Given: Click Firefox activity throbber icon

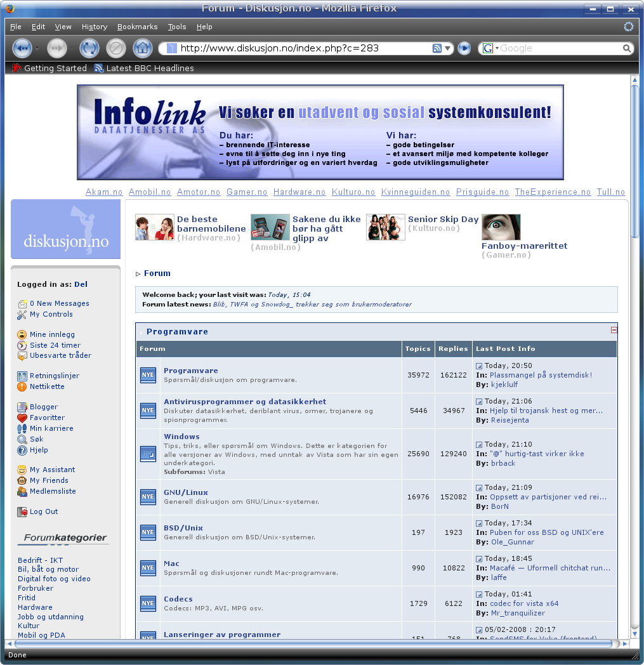Looking at the screenshot, I should point(628,27).
